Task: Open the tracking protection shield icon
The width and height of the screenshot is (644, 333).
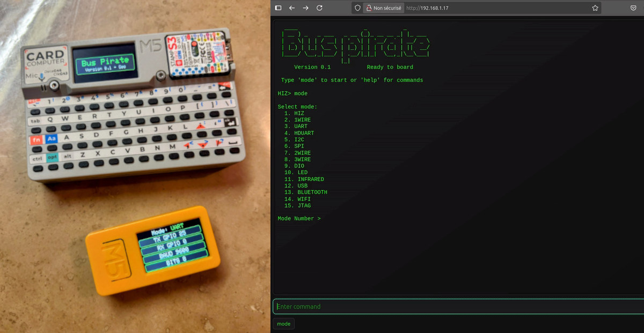Action: (358, 8)
